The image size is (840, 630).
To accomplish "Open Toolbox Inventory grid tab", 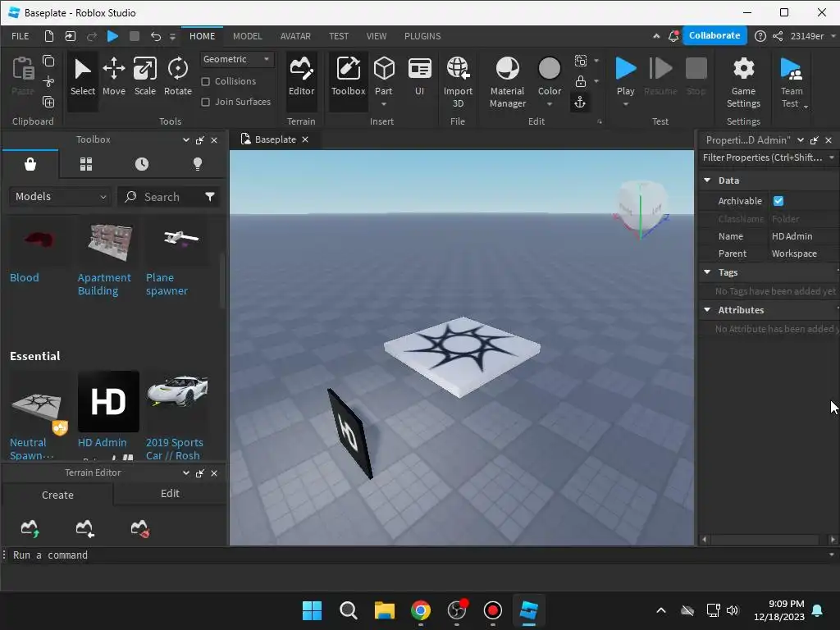I will (86, 164).
